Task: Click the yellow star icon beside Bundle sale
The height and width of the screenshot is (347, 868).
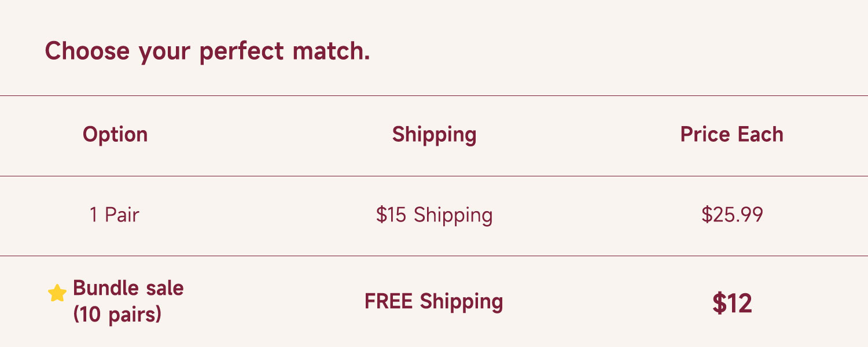Action: click(57, 293)
